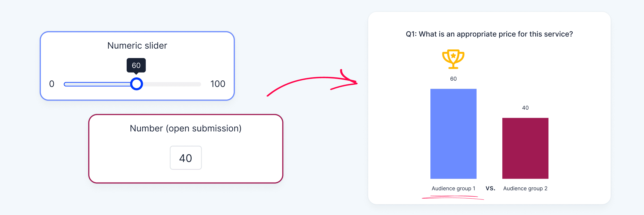This screenshot has width=644, height=215.
Task: Click the number input showing 40
Action: point(186,158)
